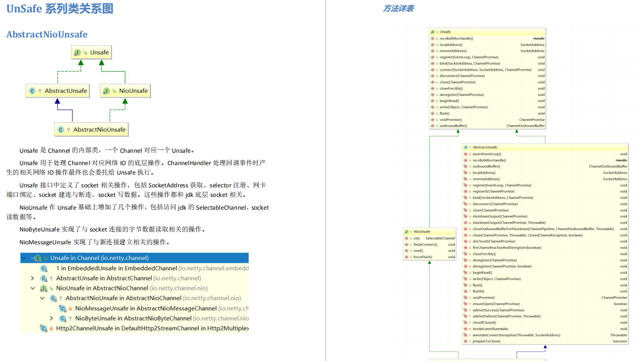Click the method icon beside voidPromise() in Unsafe box

(432, 120)
